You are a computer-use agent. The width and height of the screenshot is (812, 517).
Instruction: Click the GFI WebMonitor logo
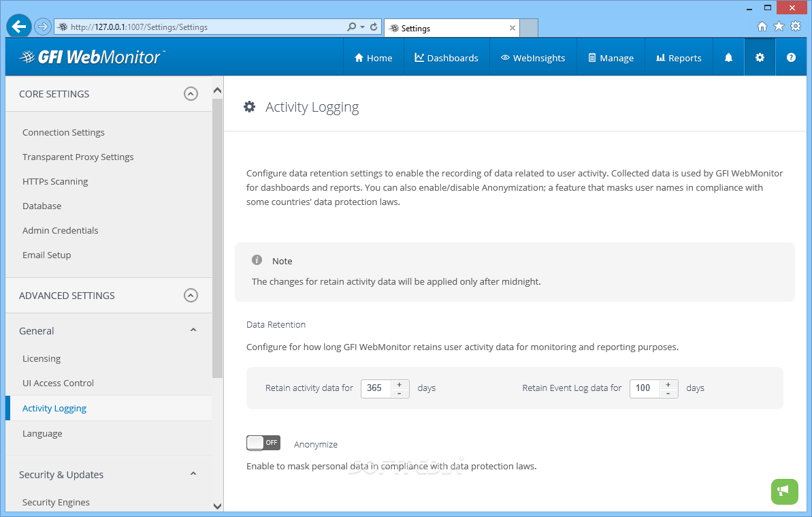click(92, 57)
